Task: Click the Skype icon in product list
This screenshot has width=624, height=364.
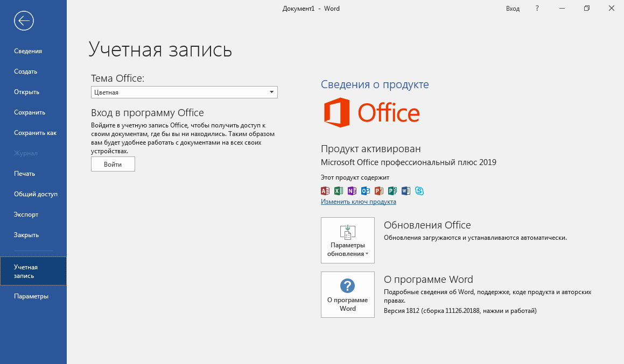Action: click(419, 191)
